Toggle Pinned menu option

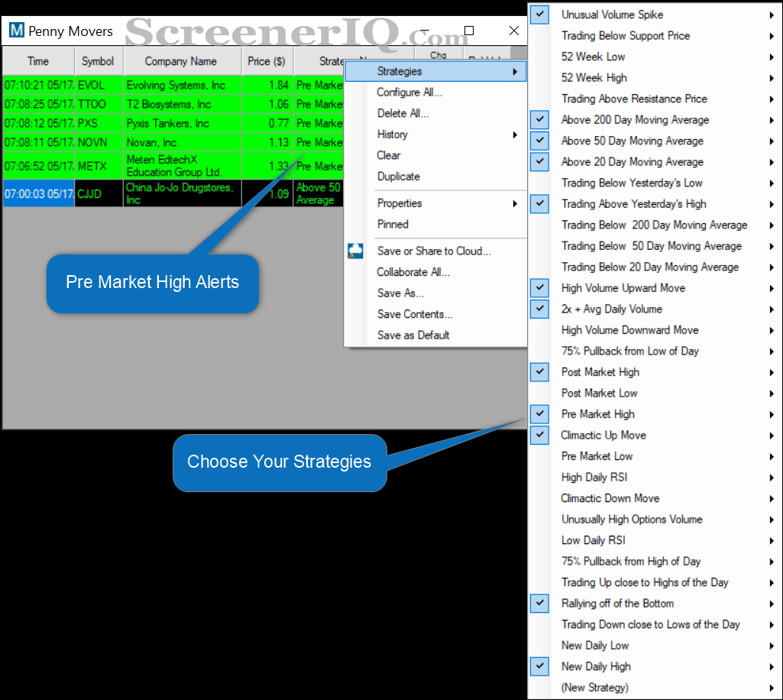(393, 225)
